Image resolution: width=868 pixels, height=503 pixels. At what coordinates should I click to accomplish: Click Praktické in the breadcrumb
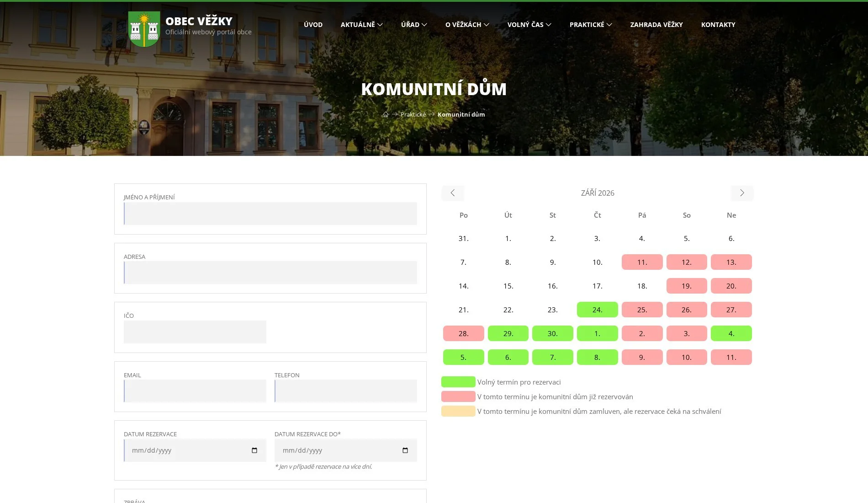[413, 114]
